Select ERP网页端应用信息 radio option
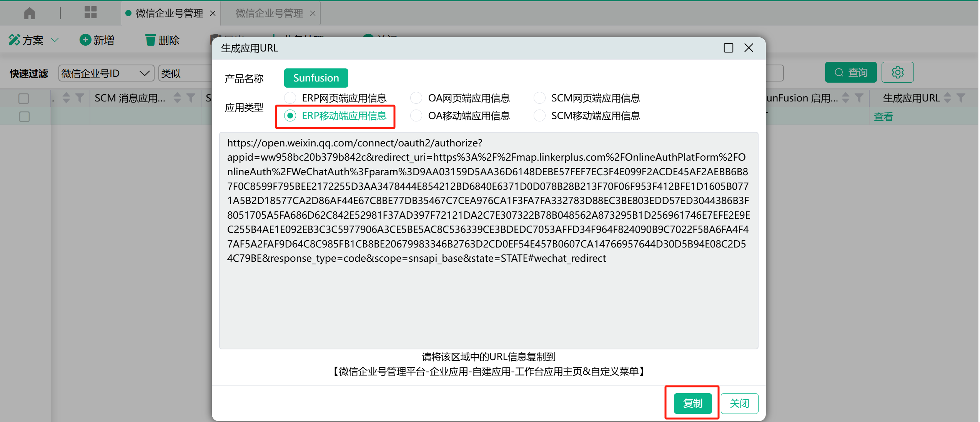The height and width of the screenshot is (422, 980). click(x=290, y=98)
